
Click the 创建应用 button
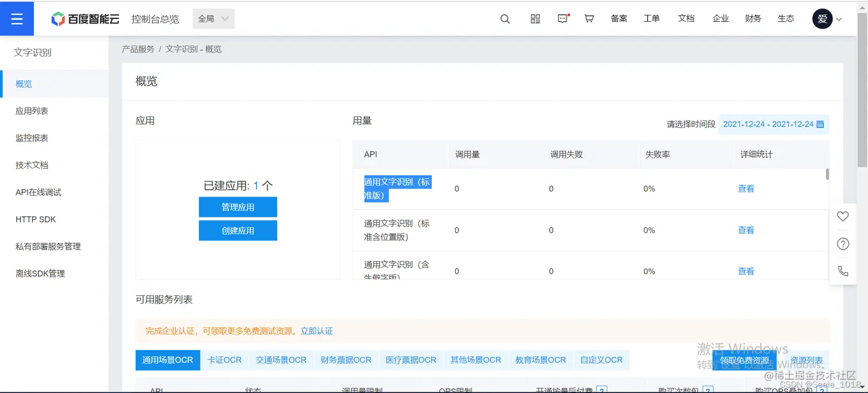coord(238,230)
